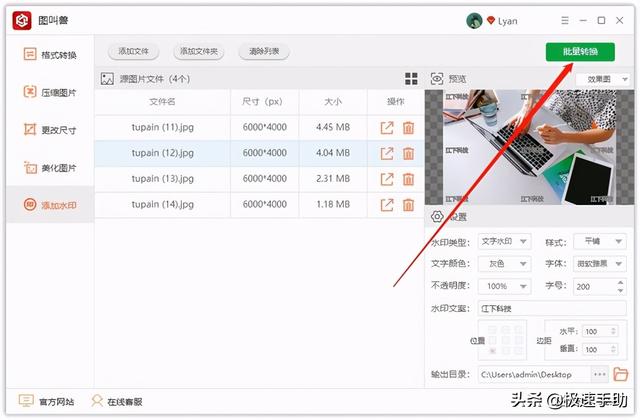Select the center watermark position cell

(504, 340)
